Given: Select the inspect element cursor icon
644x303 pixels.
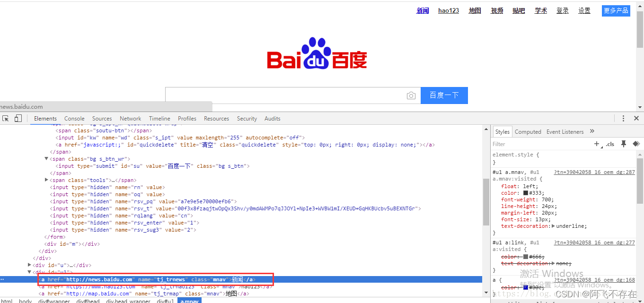Looking at the screenshot, I should tap(6, 118).
